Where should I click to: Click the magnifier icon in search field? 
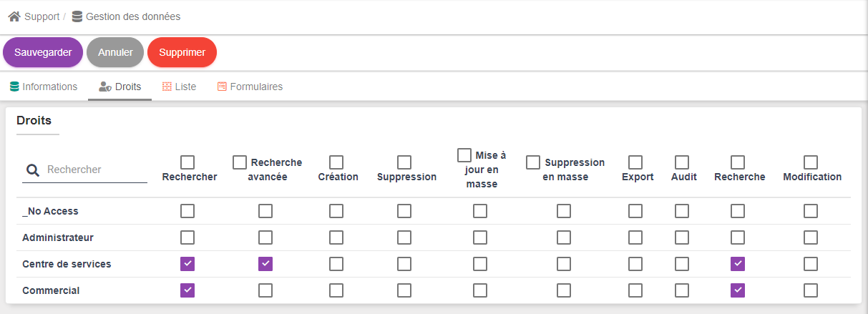(32, 170)
